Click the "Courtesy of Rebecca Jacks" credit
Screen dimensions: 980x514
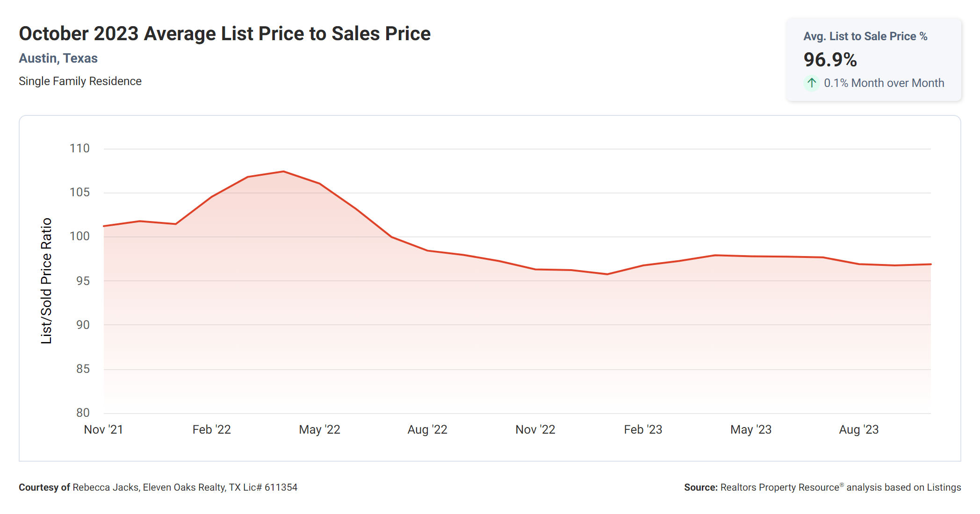pos(158,487)
